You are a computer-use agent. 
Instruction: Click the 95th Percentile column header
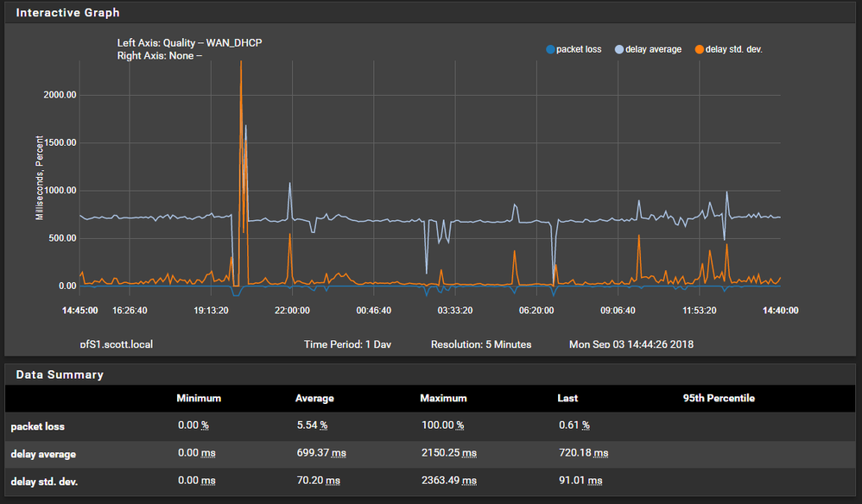719,399
